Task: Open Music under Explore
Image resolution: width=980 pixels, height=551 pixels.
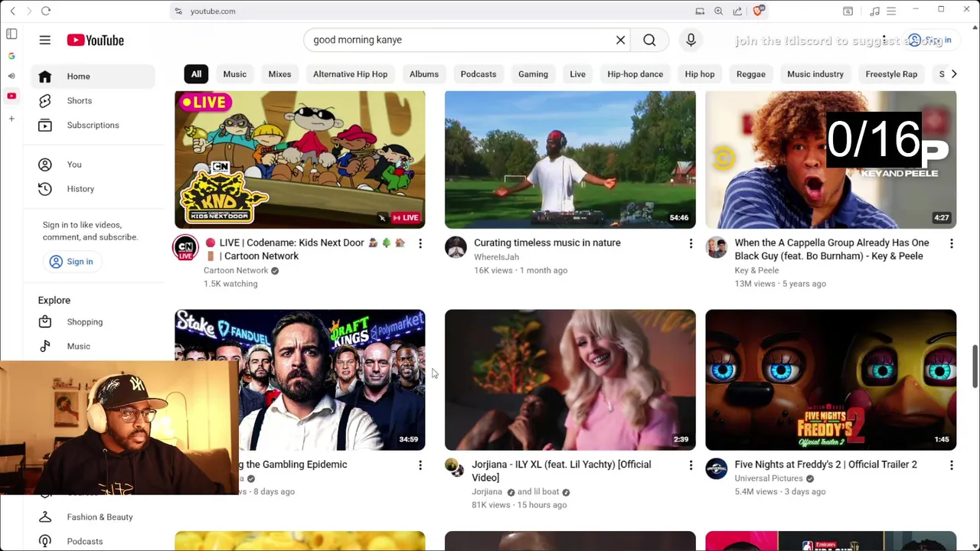Action: (x=78, y=347)
